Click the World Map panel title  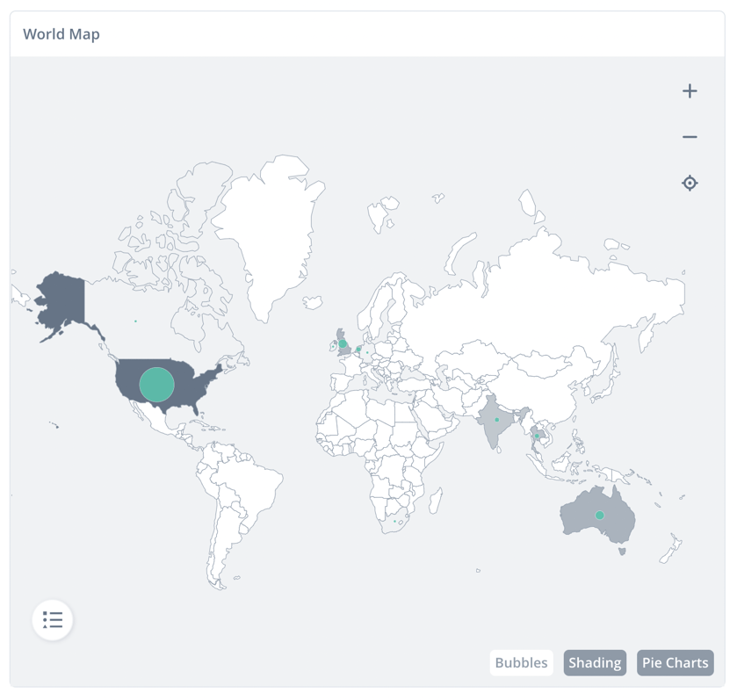[x=61, y=34]
